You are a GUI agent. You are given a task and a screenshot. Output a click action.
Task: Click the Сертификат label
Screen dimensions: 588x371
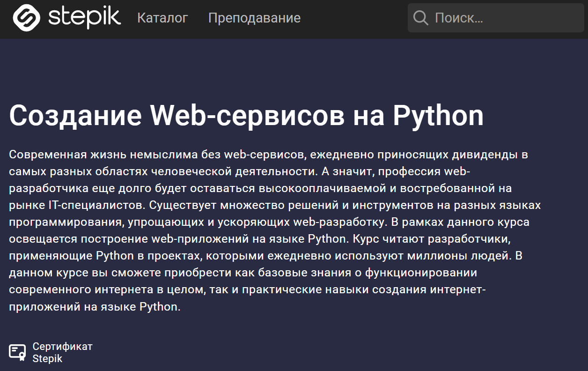pyautogui.click(x=62, y=347)
